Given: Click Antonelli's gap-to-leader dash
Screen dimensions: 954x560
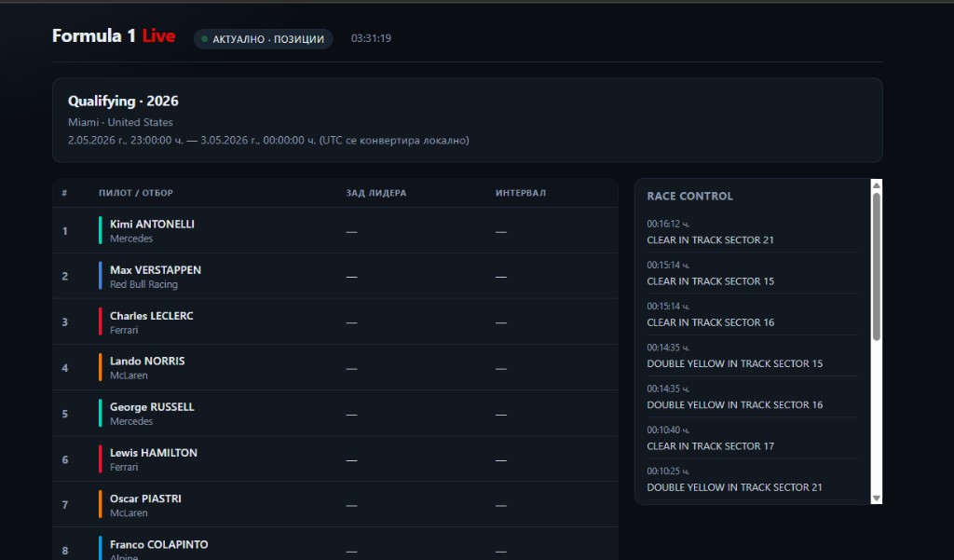Looking at the screenshot, I should (351, 232).
